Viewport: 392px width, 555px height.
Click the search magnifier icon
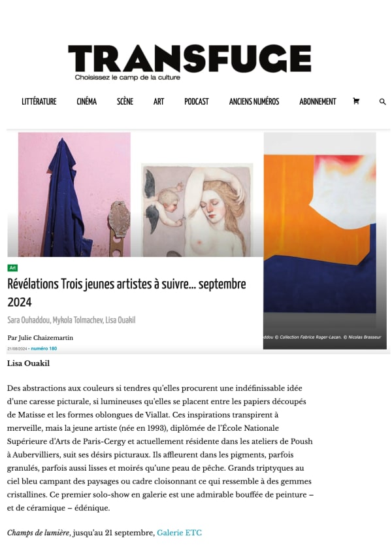click(x=382, y=101)
